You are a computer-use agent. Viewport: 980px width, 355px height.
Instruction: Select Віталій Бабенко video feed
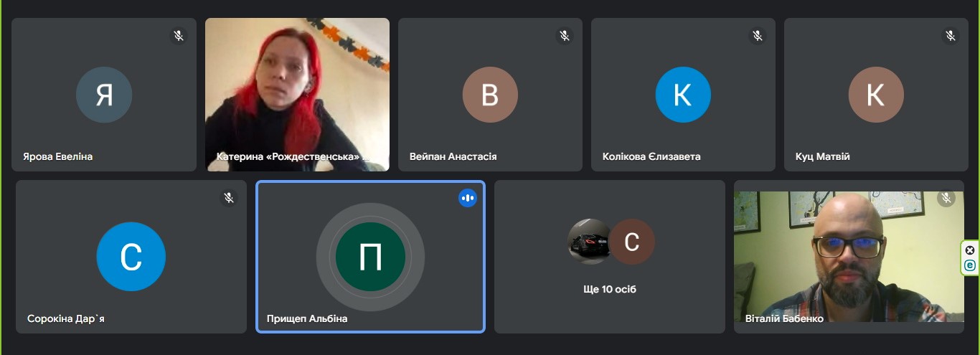pyautogui.click(x=849, y=257)
